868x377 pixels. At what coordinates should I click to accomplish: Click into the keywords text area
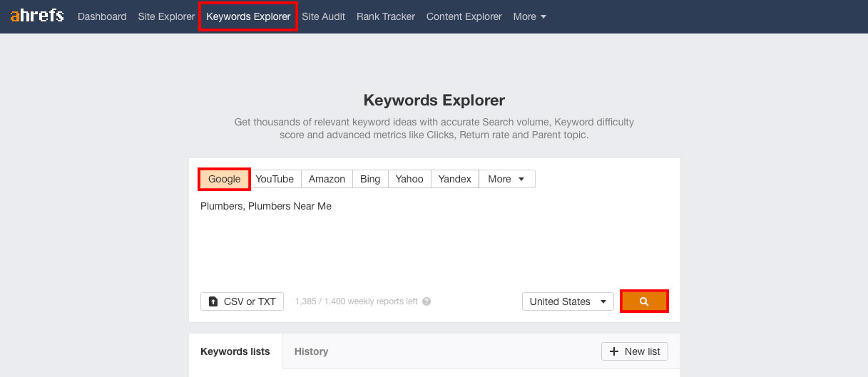point(434,239)
